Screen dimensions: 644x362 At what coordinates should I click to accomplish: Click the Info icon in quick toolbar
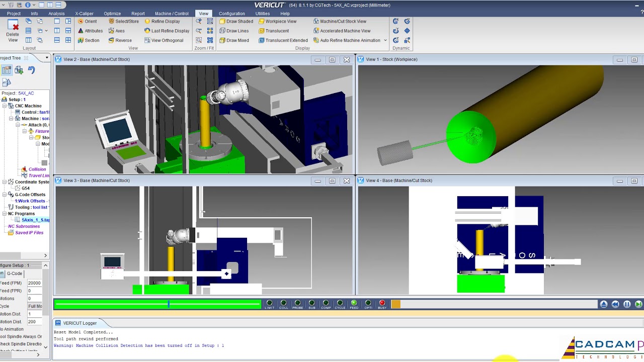tap(27, 5)
